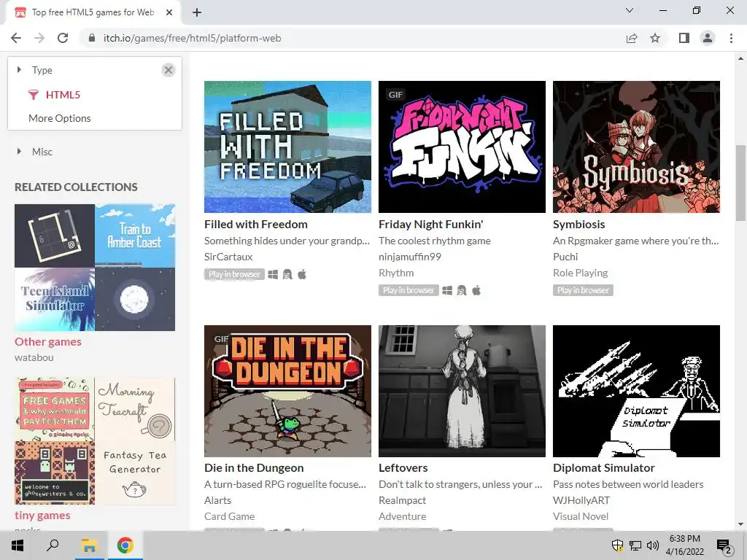Open the Windows Start menu
747x560 pixels.
coord(18,545)
